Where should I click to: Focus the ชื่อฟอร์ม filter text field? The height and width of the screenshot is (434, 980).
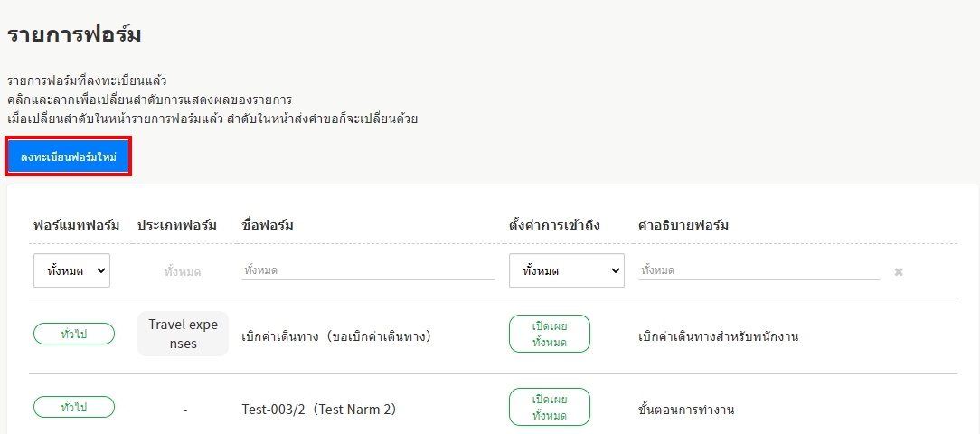(x=368, y=270)
